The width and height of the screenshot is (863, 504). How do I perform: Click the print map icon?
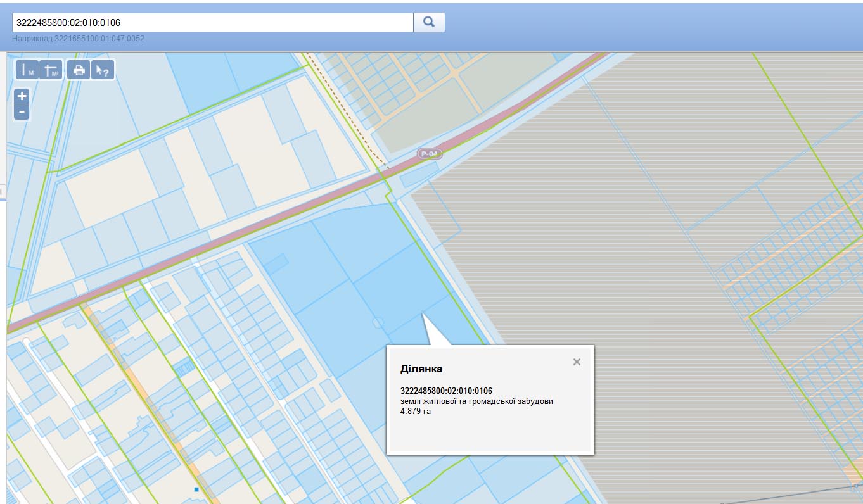point(79,70)
